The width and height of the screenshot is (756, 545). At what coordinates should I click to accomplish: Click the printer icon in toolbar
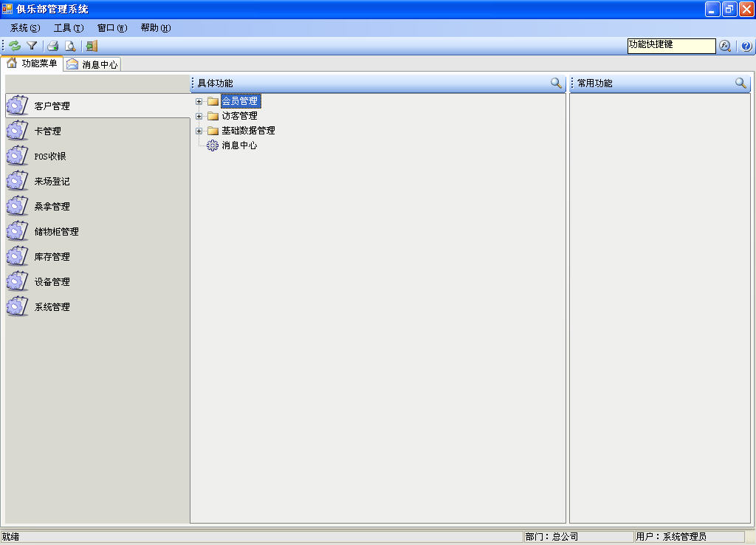[x=53, y=46]
